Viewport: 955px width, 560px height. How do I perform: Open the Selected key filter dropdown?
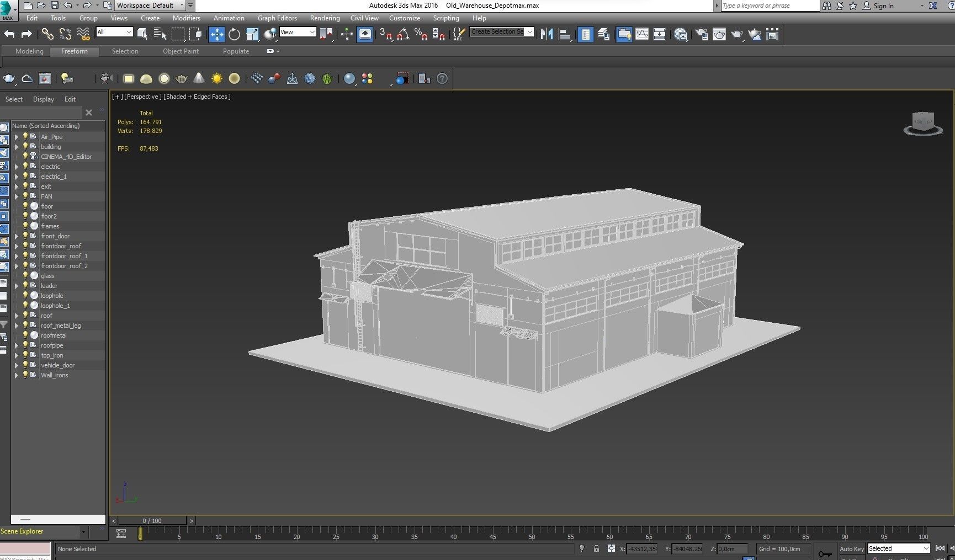[899, 548]
